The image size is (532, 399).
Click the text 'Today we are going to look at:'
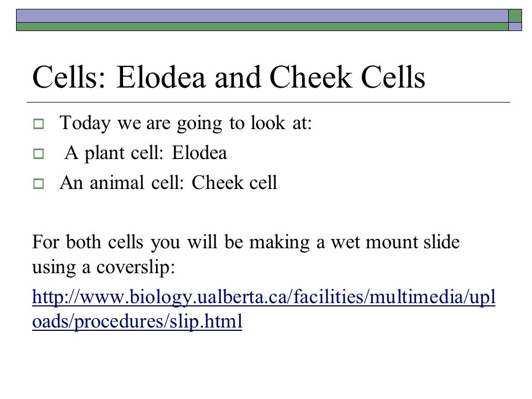point(186,123)
